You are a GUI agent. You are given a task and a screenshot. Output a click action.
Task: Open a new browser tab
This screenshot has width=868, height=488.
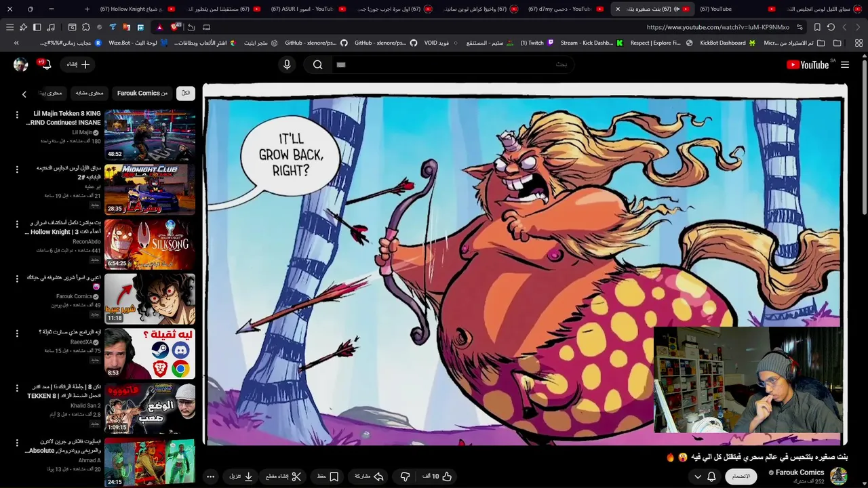tap(87, 9)
